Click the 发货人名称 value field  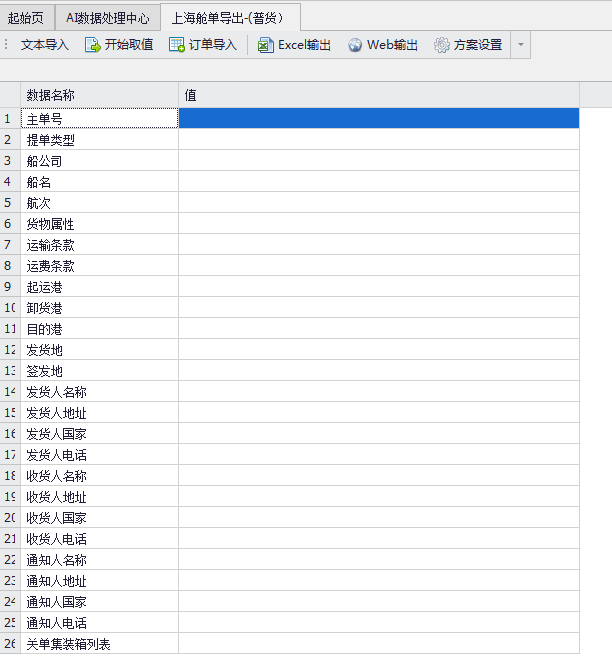point(379,391)
